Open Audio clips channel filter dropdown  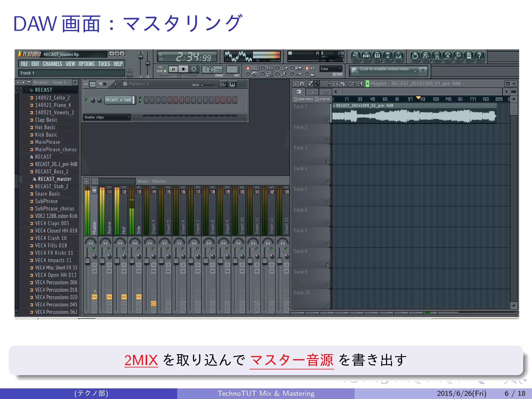coord(107,117)
